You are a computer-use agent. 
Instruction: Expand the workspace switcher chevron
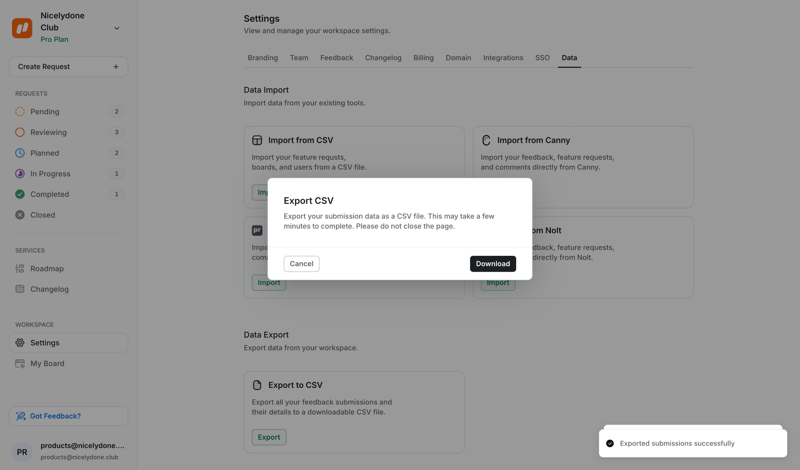coord(116,28)
